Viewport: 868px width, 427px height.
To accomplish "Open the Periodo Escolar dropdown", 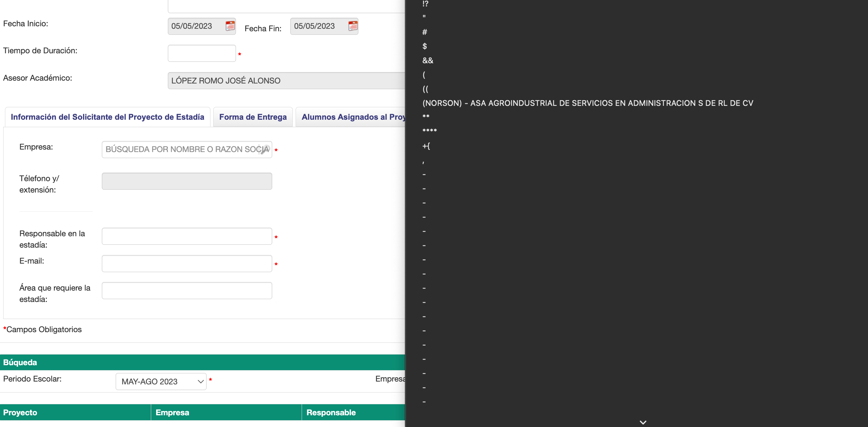I will pyautogui.click(x=161, y=382).
